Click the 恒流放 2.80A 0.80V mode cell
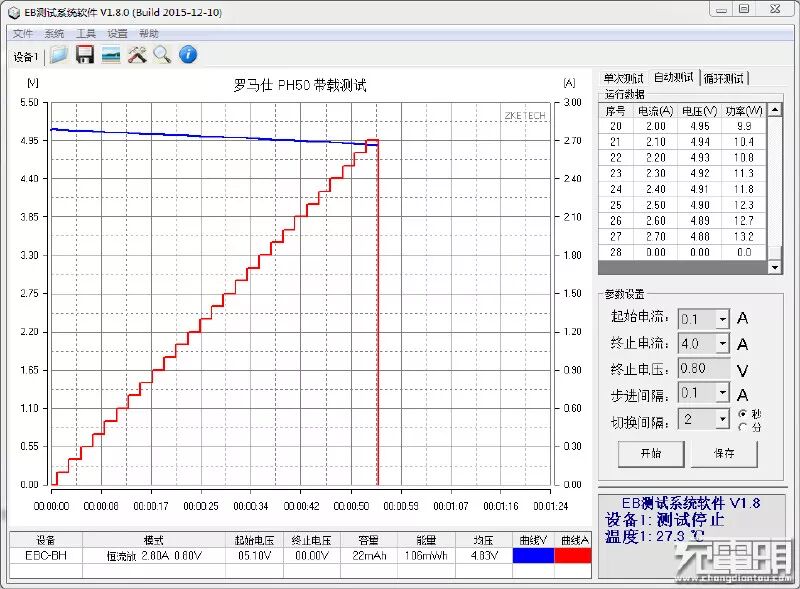The height and width of the screenshot is (589, 800). 154,556
